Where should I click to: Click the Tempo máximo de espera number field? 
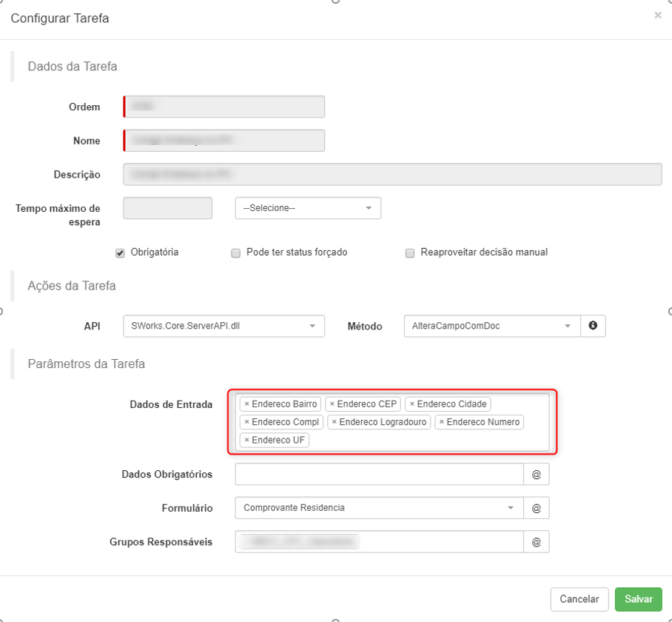pos(167,208)
